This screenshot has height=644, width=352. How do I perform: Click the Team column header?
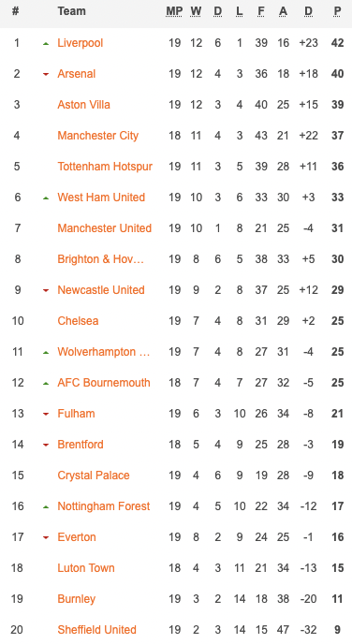[x=71, y=11]
